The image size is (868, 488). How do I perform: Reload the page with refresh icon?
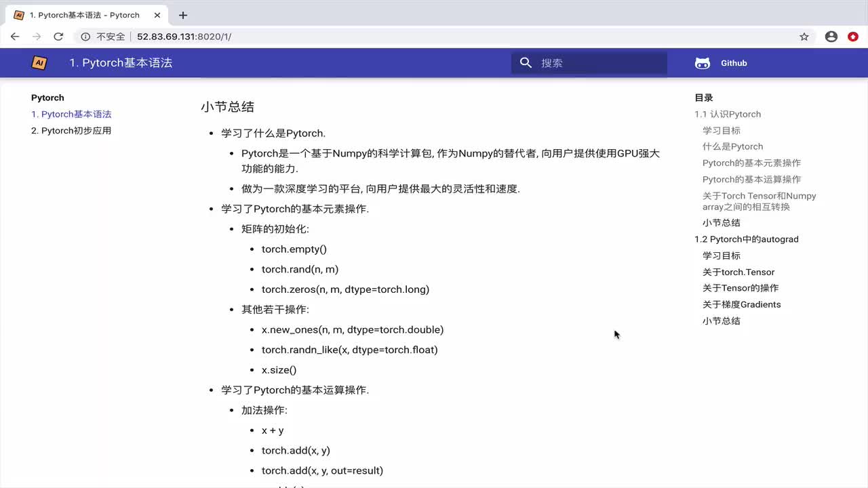58,37
